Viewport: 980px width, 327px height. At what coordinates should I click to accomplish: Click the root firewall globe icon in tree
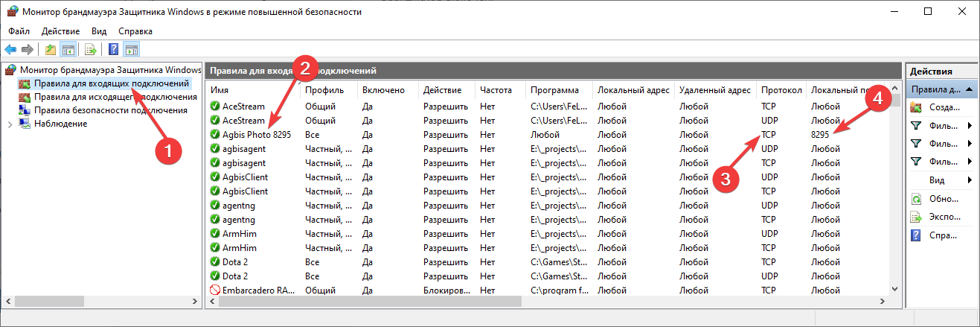click(10, 70)
